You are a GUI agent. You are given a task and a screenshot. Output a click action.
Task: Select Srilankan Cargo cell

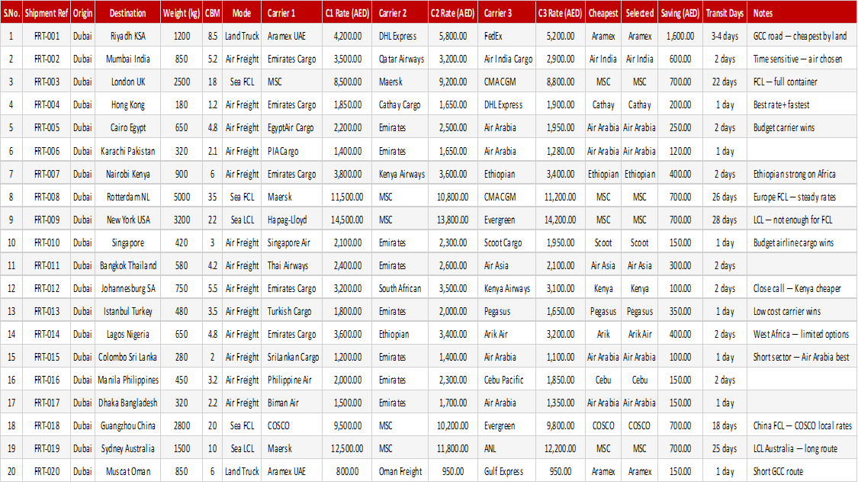click(291, 358)
